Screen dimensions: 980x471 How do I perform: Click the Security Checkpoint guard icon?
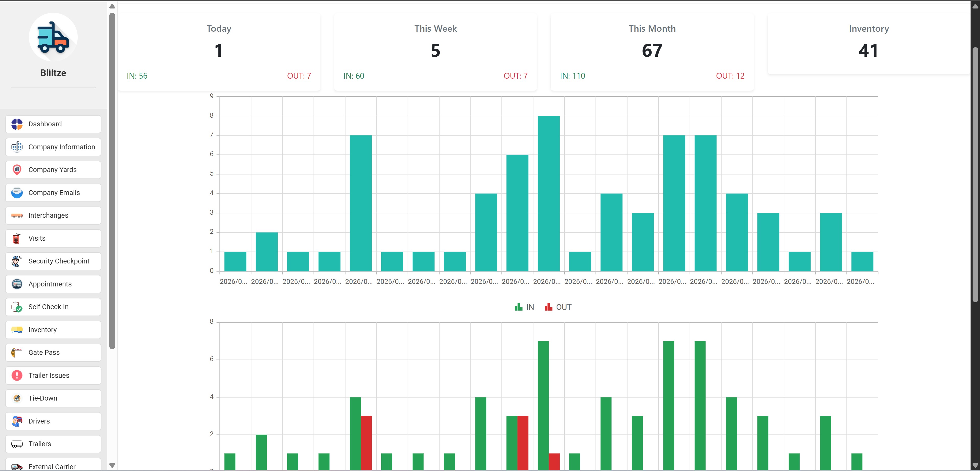[x=17, y=261]
